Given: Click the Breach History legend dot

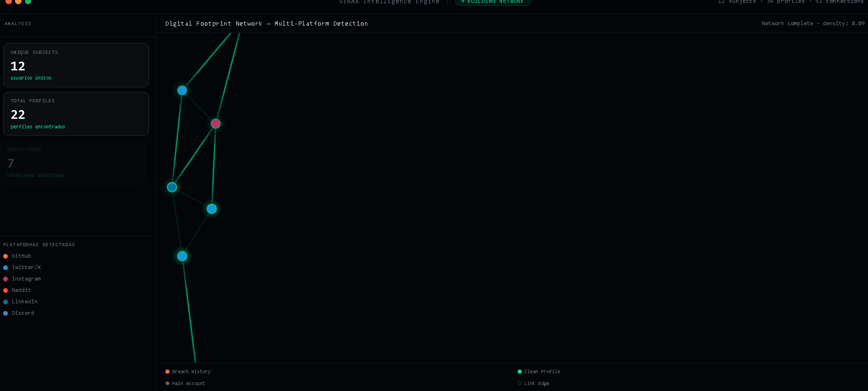Looking at the screenshot, I should [x=167, y=372].
